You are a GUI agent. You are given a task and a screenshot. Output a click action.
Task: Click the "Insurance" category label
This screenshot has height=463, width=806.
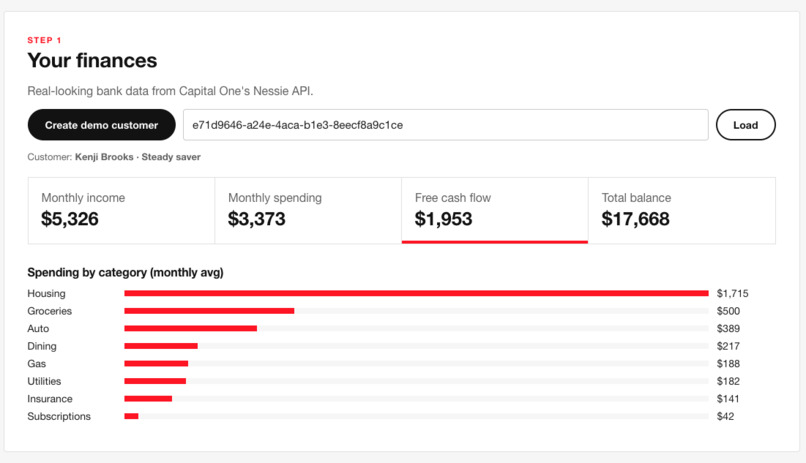(50, 399)
